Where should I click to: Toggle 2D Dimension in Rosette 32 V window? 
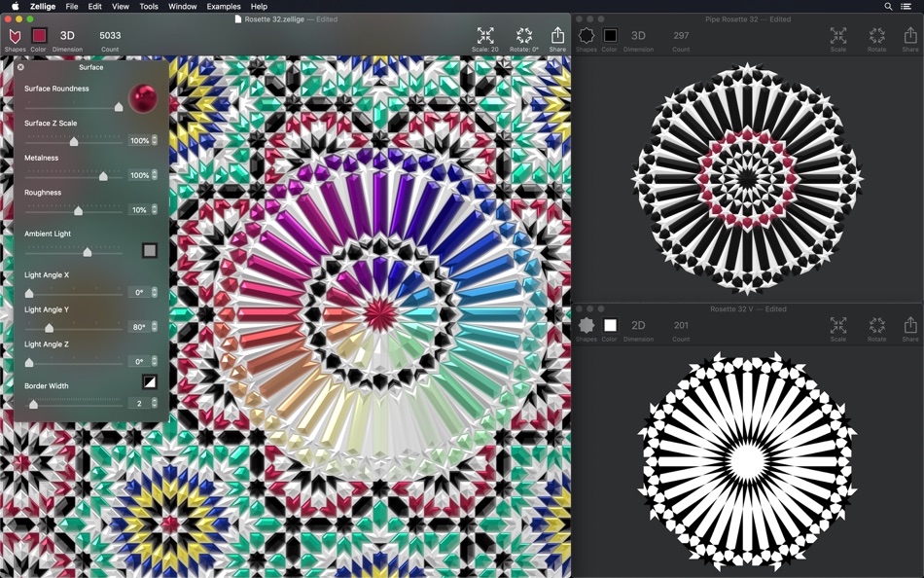(638, 326)
